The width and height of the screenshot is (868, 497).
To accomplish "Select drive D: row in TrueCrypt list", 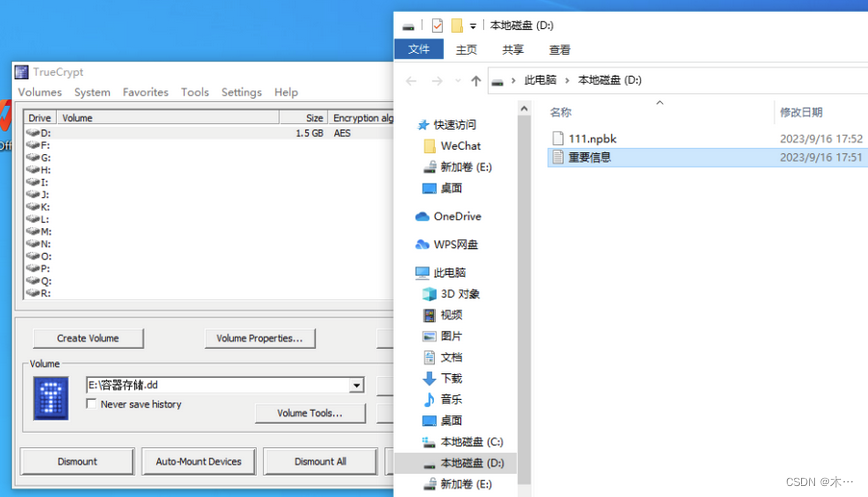I will 209,133.
